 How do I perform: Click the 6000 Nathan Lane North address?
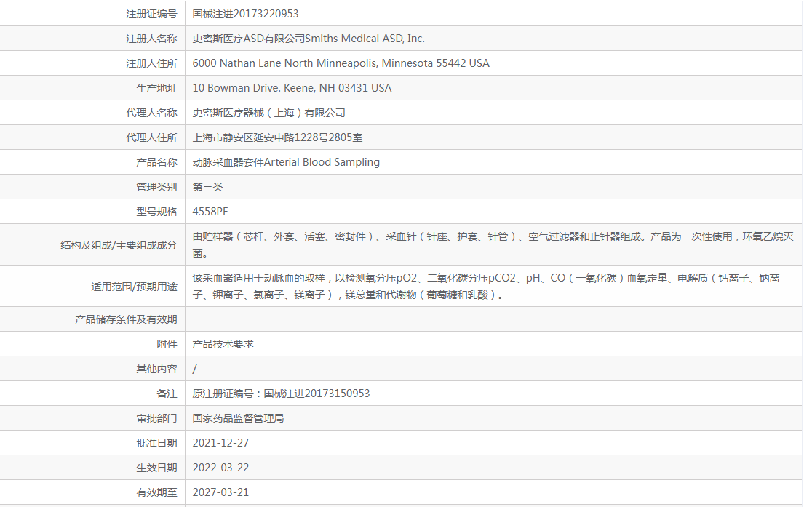(x=341, y=63)
